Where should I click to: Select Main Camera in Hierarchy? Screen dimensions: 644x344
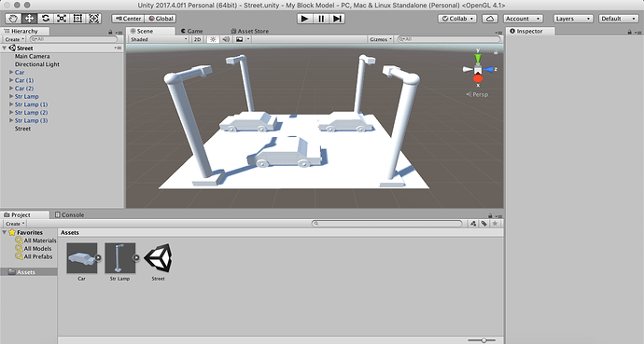[x=32, y=56]
